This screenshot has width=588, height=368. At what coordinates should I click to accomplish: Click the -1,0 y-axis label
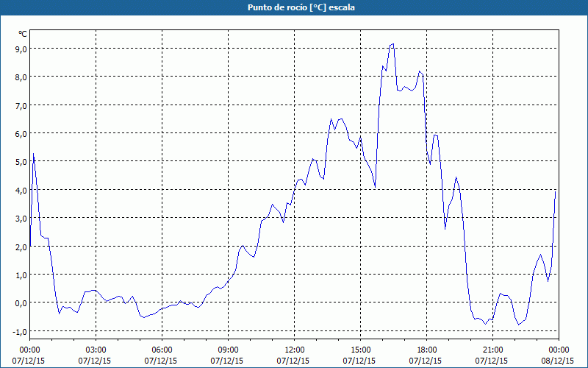point(20,332)
